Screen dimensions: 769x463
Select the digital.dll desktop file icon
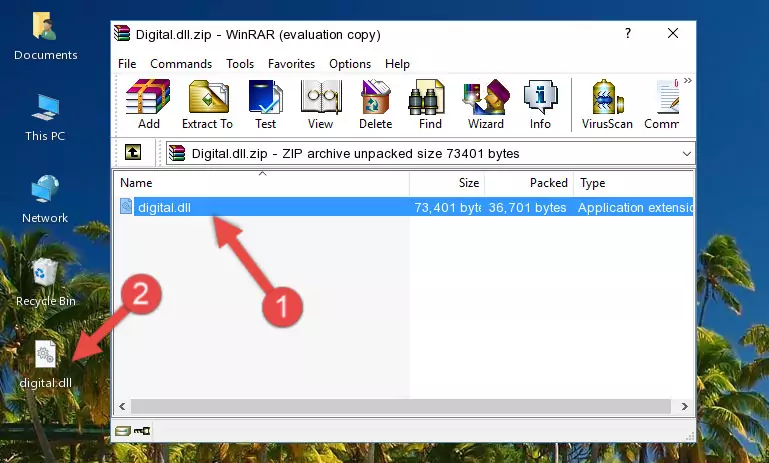click(46, 364)
